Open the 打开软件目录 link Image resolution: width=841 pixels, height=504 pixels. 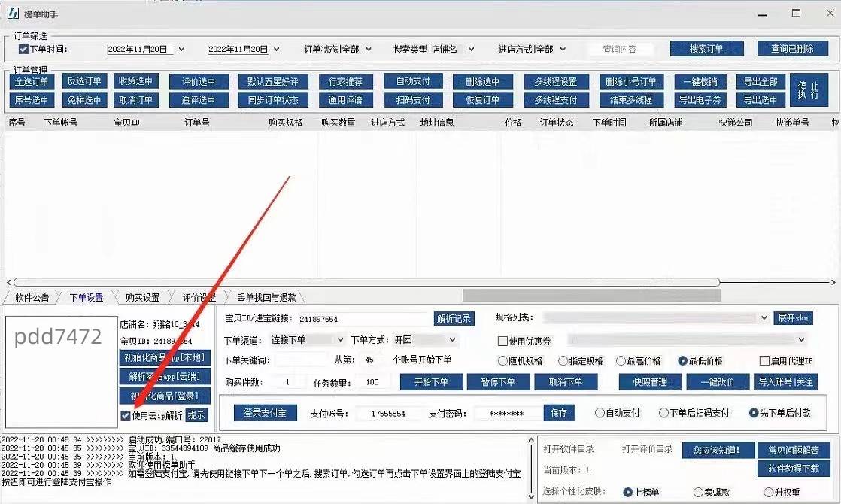point(568,449)
